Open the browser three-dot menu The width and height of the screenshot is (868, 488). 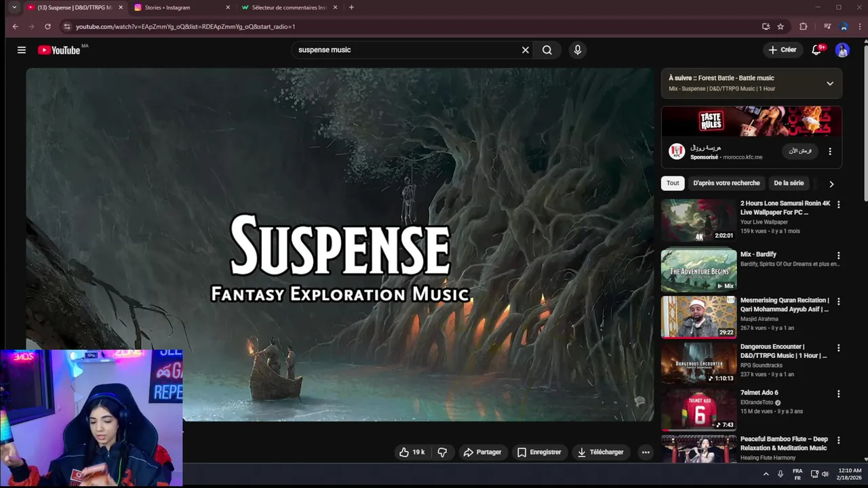tap(859, 26)
